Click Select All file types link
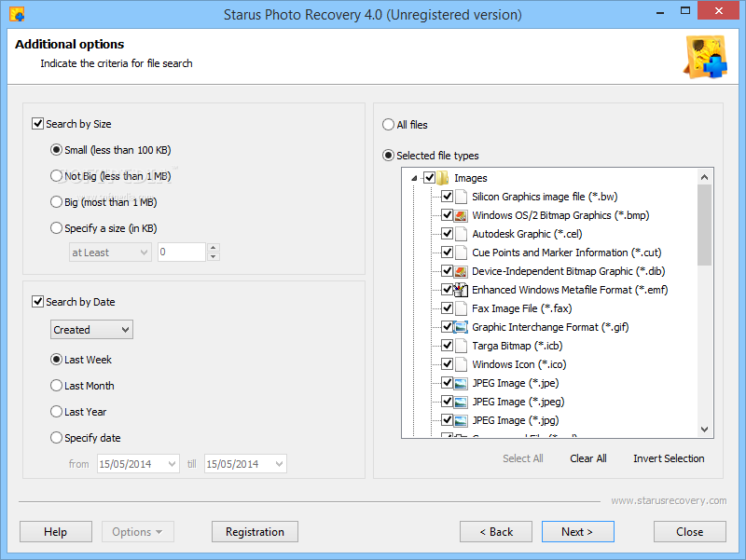This screenshot has height=560, width=746. 523,458
